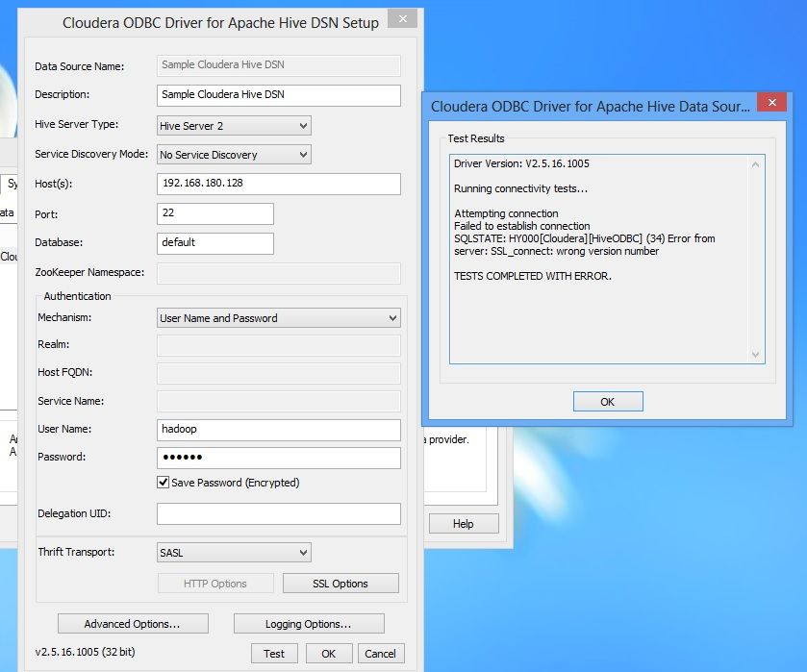
Task: Open Logging Options dialog
Action: [309, 624]
